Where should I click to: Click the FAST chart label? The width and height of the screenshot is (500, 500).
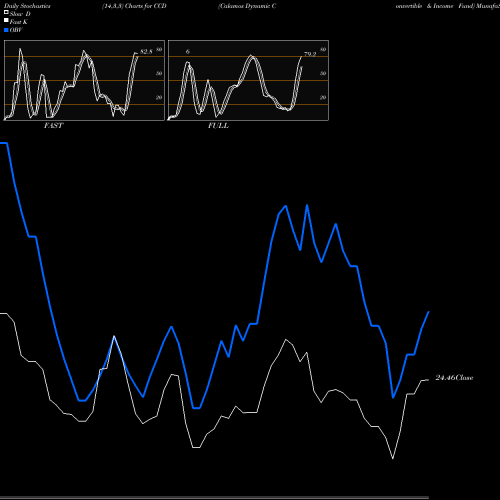(53, 126)
